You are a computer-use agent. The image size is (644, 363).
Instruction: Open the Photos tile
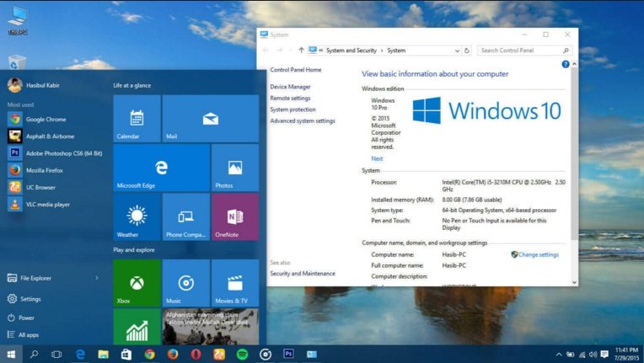tap(235, 168)
